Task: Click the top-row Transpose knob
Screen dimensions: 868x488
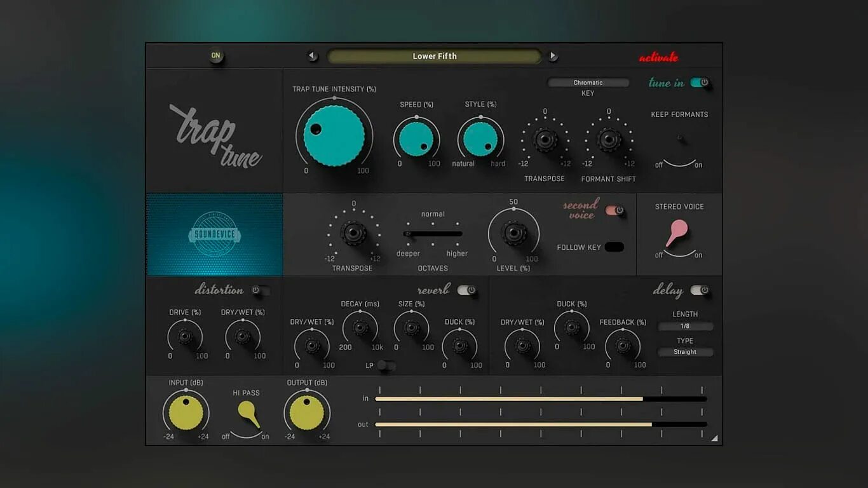Action: coord(545,140)
